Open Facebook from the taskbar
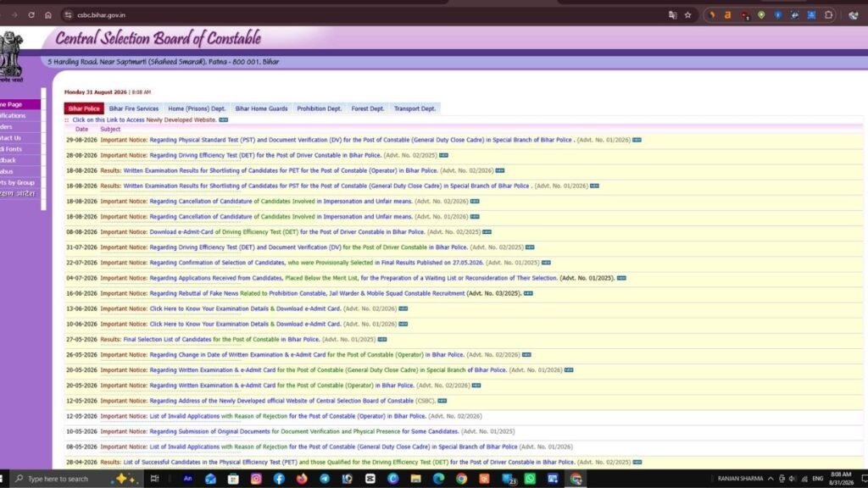This screenshot has width=868, height=488. click(x=278, y=479)
